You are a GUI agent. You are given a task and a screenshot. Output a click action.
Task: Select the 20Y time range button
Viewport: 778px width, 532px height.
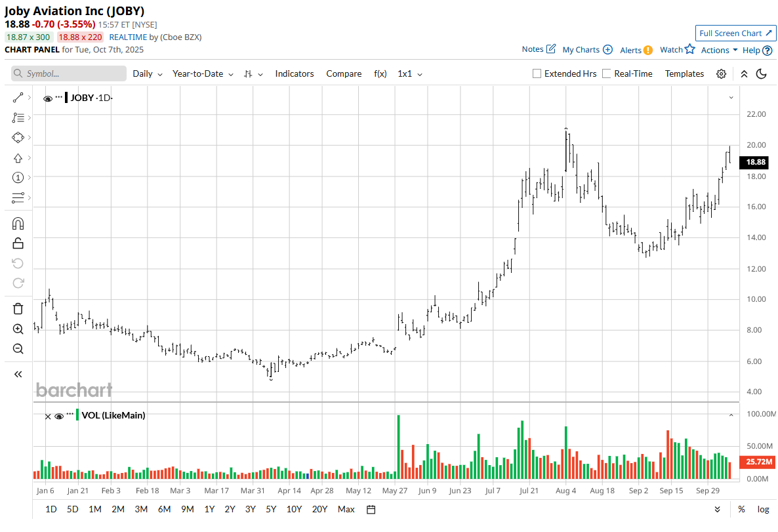[319, 510]
